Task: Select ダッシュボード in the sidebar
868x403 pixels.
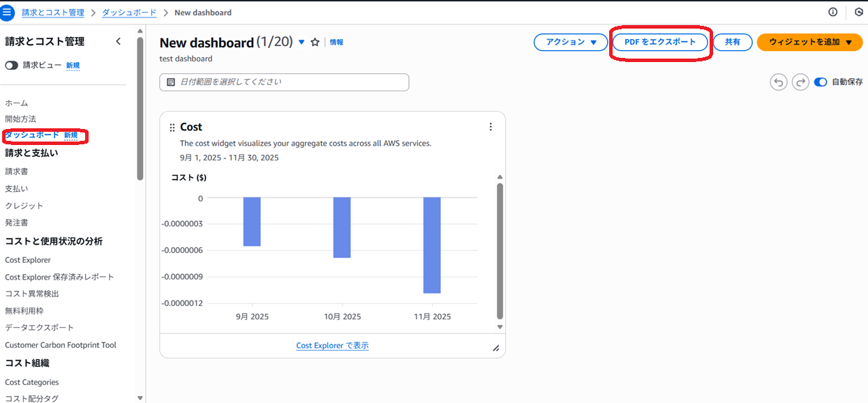Action: point(32,135)
